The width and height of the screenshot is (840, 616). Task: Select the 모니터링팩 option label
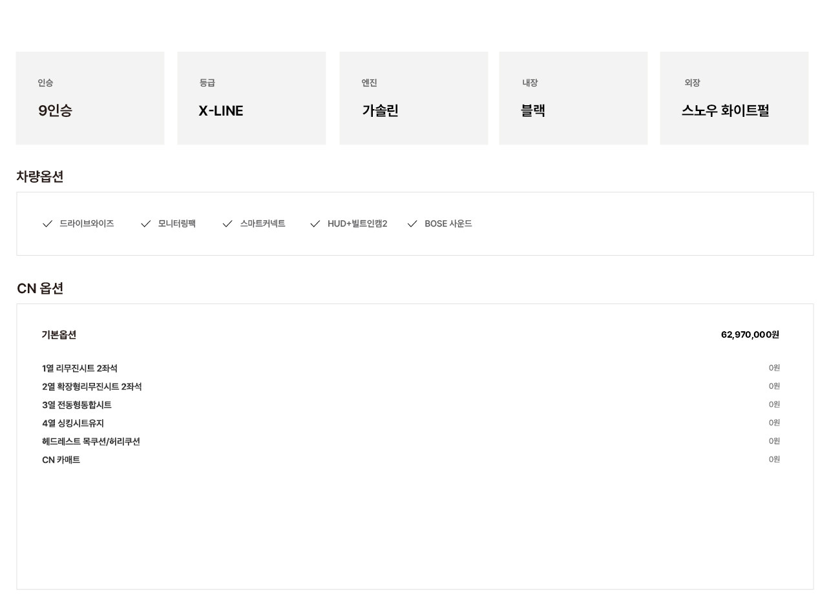tap(176, 223)
